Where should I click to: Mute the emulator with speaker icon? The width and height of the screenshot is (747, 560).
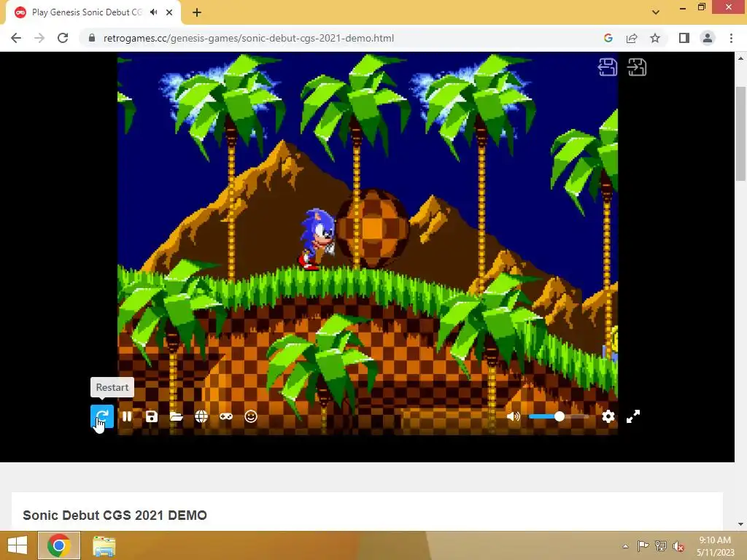click(513, 416)
